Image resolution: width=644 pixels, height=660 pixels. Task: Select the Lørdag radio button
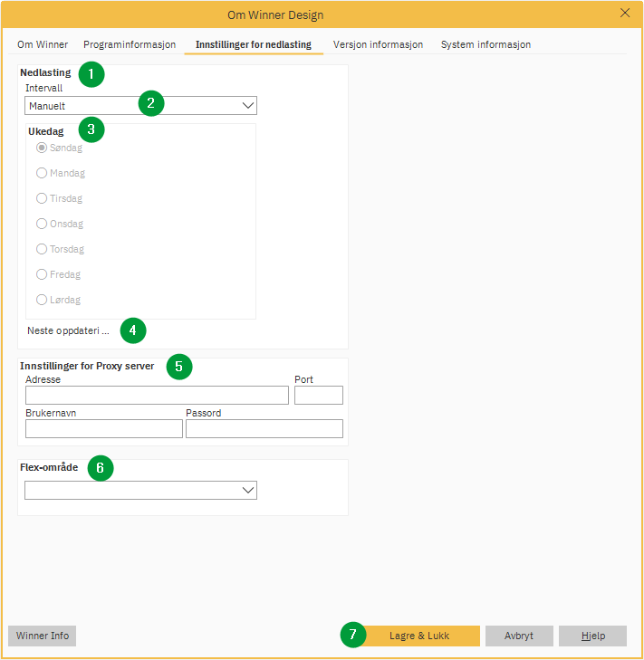(x=42, y=300)
